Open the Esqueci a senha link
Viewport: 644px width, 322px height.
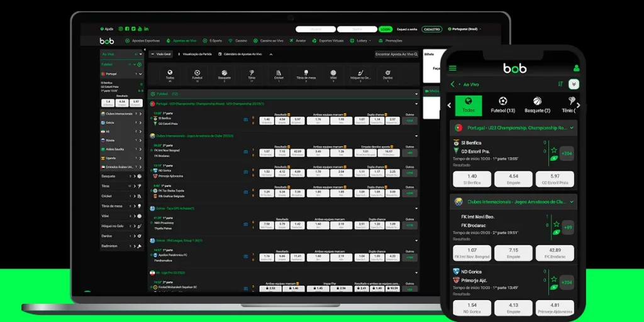pos(407,29)
